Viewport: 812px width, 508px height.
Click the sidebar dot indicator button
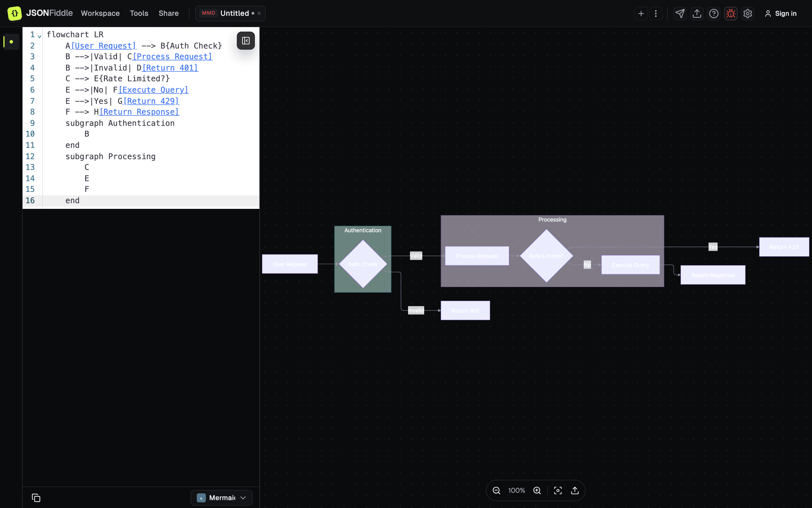(x=11, y=42)
